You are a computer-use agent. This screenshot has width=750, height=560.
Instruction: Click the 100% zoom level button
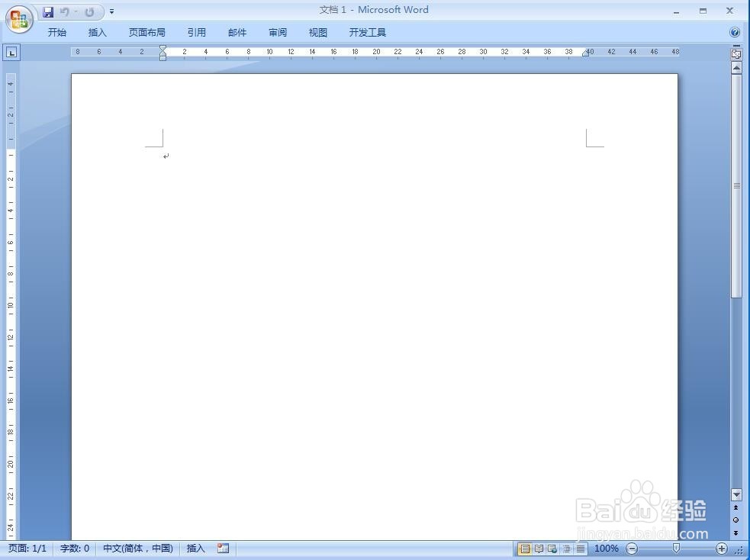(x=606, y=549)
